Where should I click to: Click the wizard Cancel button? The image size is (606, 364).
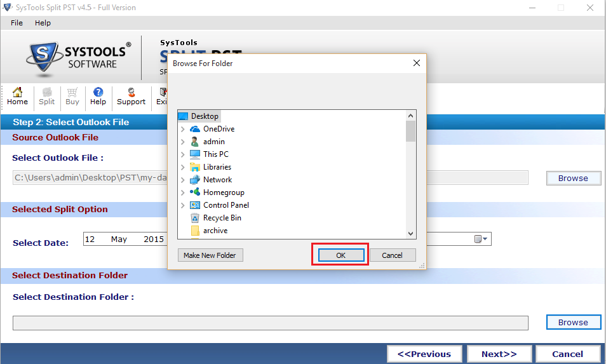[567, 354]
